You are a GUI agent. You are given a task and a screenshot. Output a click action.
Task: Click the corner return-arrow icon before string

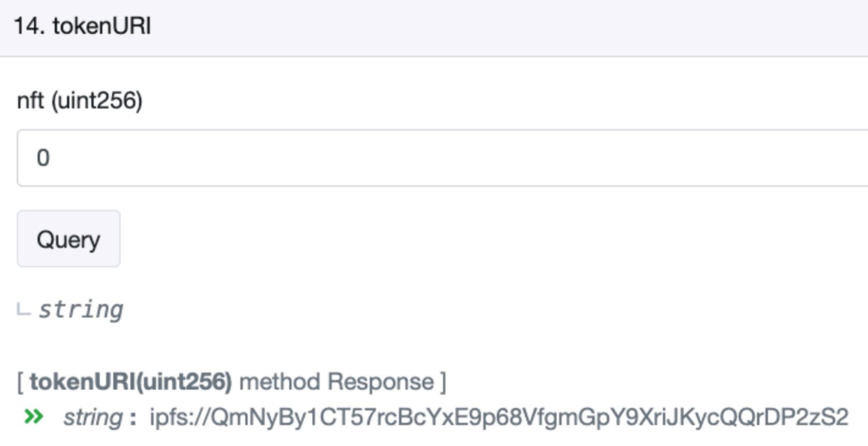23,311
